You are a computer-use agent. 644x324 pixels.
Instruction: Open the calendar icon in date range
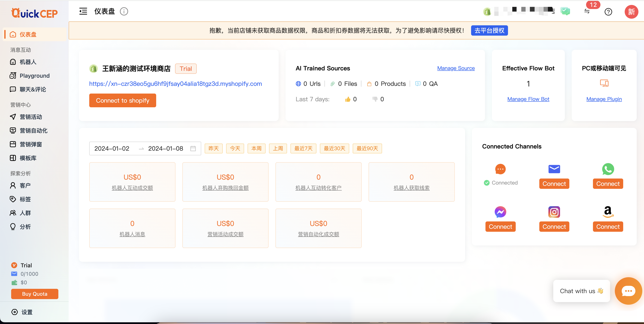(193, 148)
